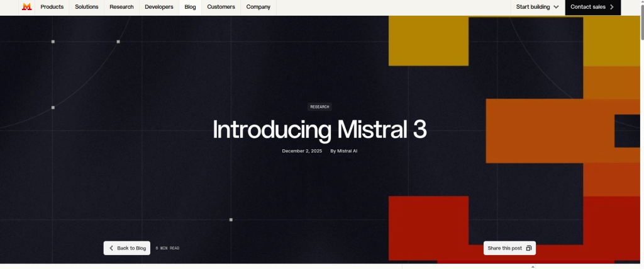Click the Mistral AI logo icon

click(x=26, y=6)
